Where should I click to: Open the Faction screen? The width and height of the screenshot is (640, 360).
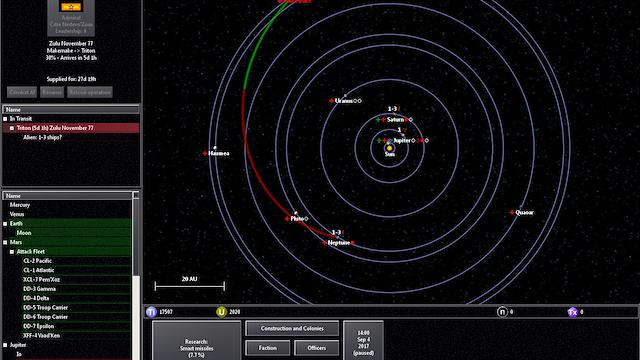(268, 348)
